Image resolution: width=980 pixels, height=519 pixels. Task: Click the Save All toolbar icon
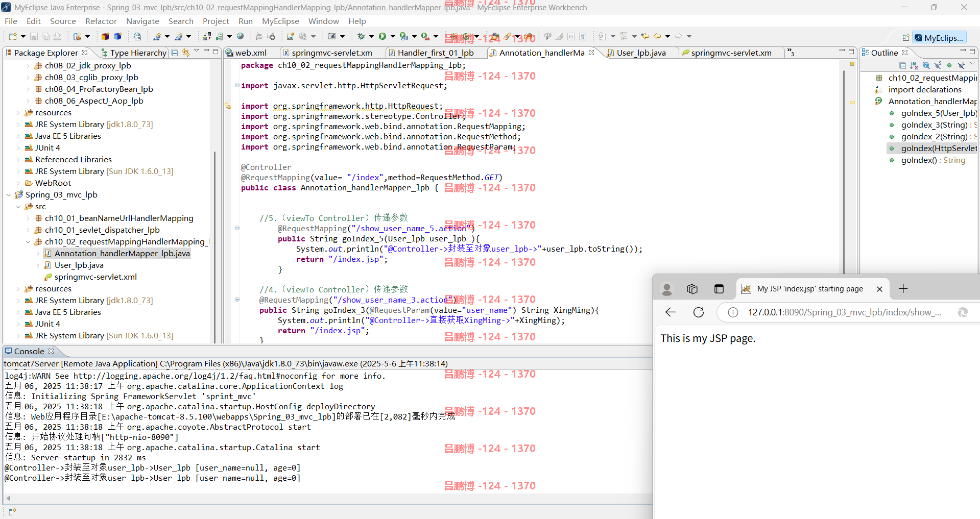(x=45, y=36)
